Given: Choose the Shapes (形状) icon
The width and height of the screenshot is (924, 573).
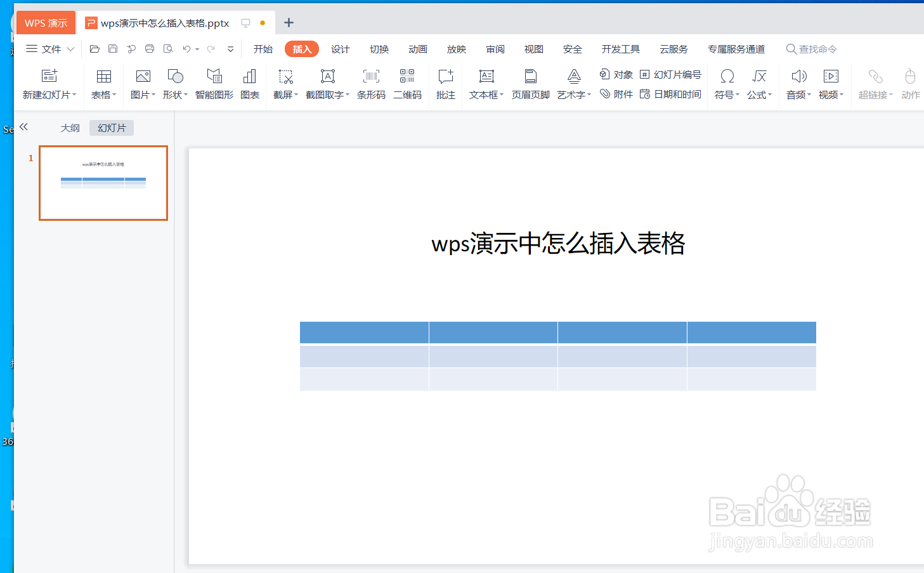Looking at the screenshot, I should click(175, 76).
